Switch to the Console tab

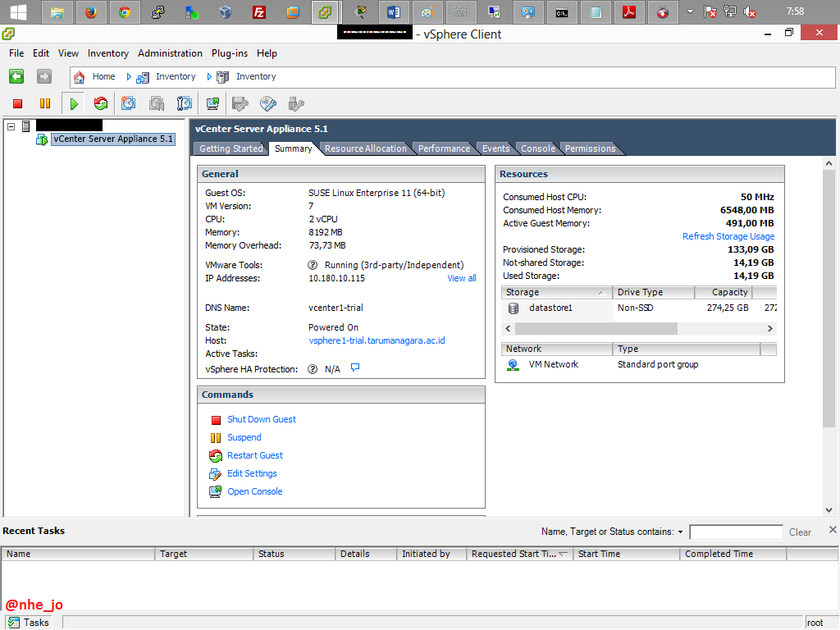point(538,149)
